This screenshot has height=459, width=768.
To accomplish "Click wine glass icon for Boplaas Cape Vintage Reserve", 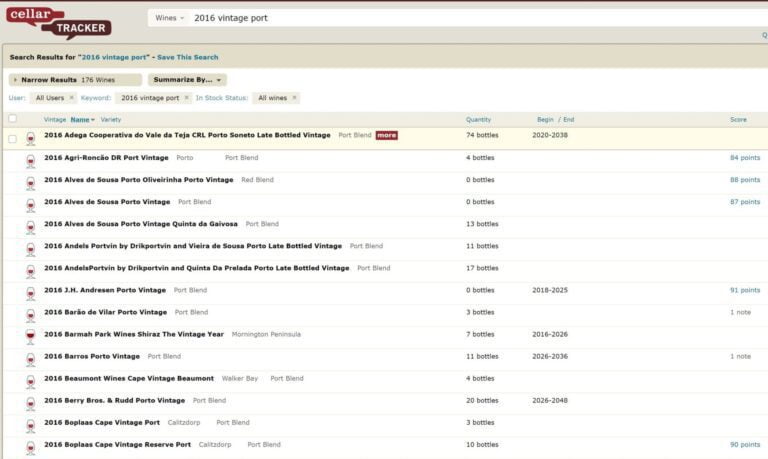I will tap(31, 447).
